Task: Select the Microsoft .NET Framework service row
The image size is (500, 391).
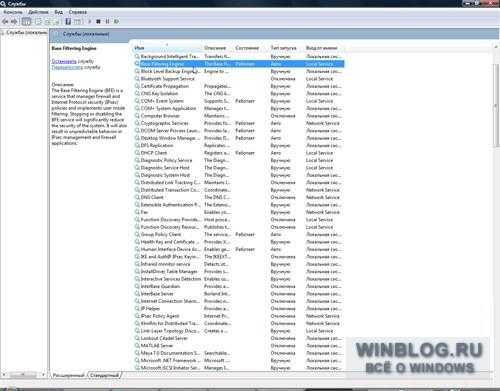Action: click(239, 360)
